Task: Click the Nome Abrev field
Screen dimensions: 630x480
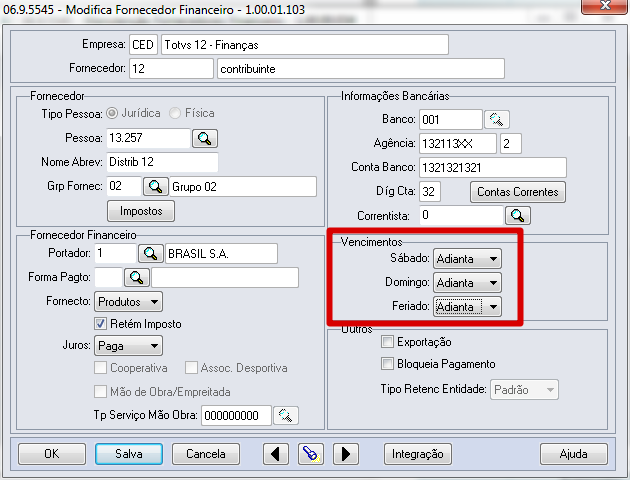Action: pos(162,162)
